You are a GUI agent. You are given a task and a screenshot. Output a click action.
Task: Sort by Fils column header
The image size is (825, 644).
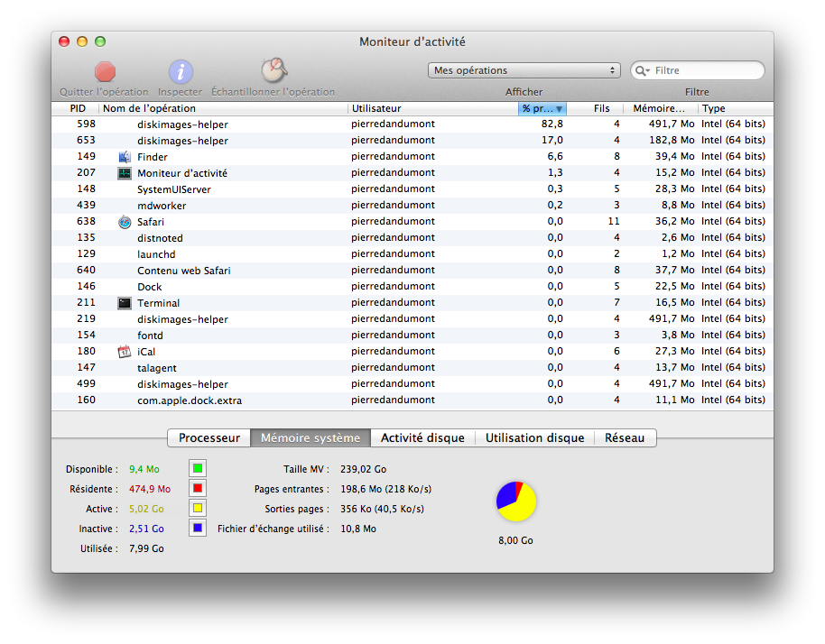(x=595, y=108)
